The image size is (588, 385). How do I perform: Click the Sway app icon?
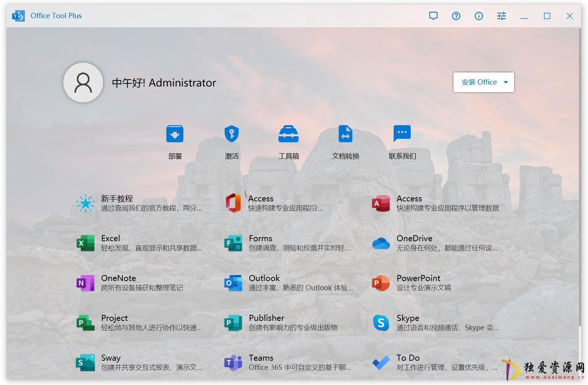(85, 363)
